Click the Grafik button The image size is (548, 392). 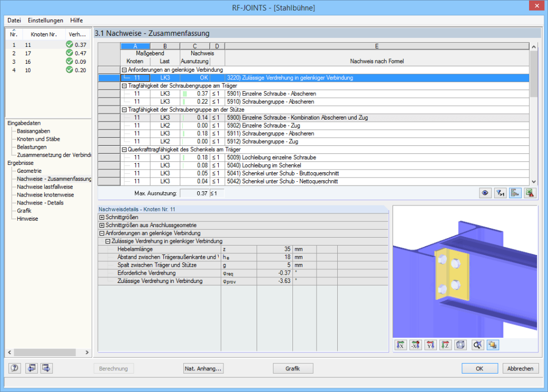[293, 369]
